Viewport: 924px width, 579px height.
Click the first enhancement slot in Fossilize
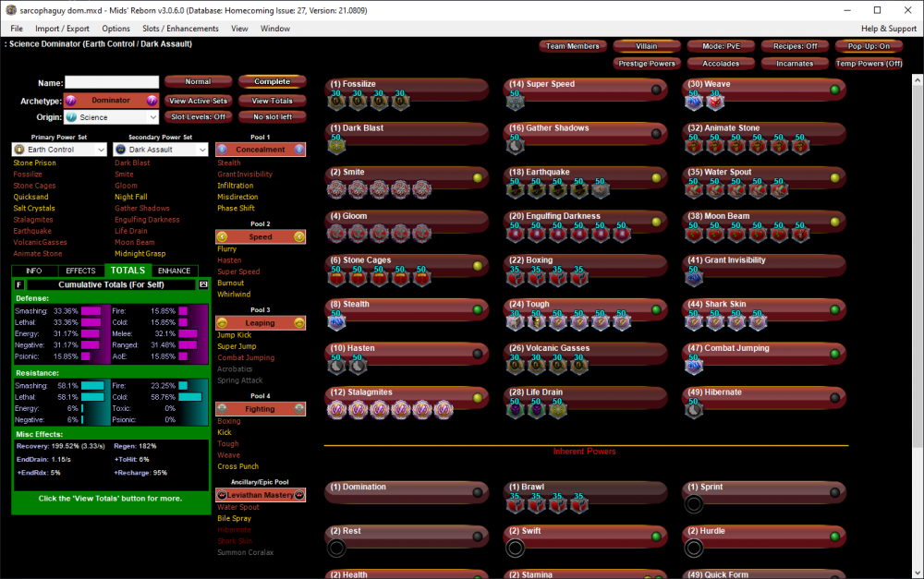click(x=336, y=100)
